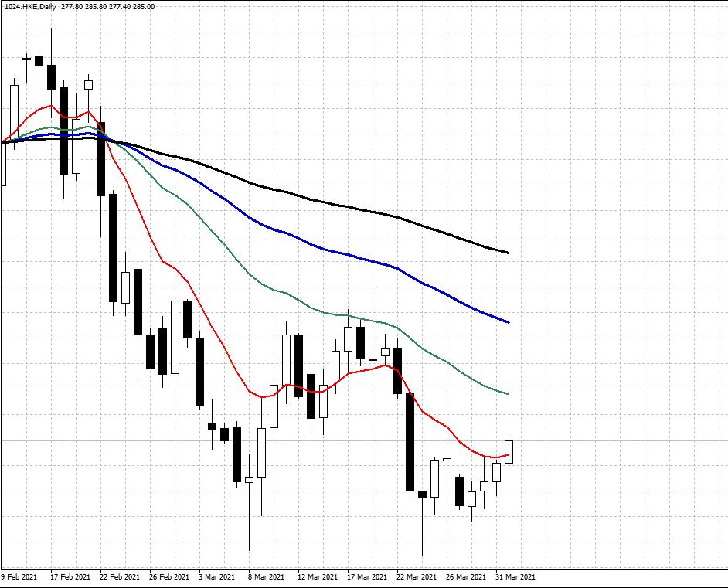Click the 12 Mar 2021 date label
728x588 pixels.
coord(318,576)
